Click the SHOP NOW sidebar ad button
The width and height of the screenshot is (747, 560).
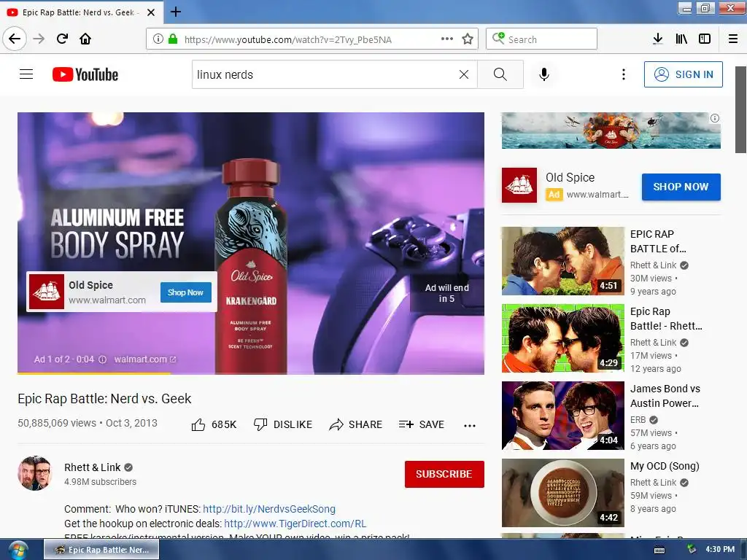(x=681, y=187)
